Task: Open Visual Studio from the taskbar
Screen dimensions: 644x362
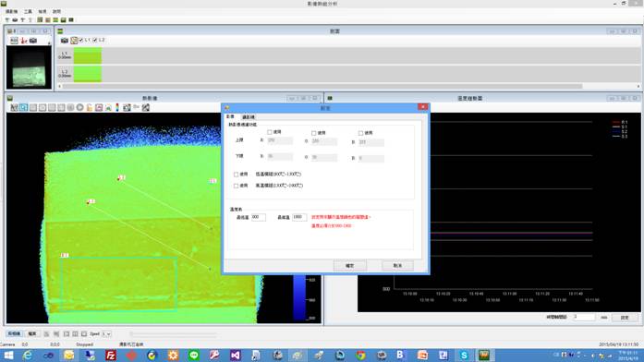Action: pyautogui.click(x=236, y=355)
